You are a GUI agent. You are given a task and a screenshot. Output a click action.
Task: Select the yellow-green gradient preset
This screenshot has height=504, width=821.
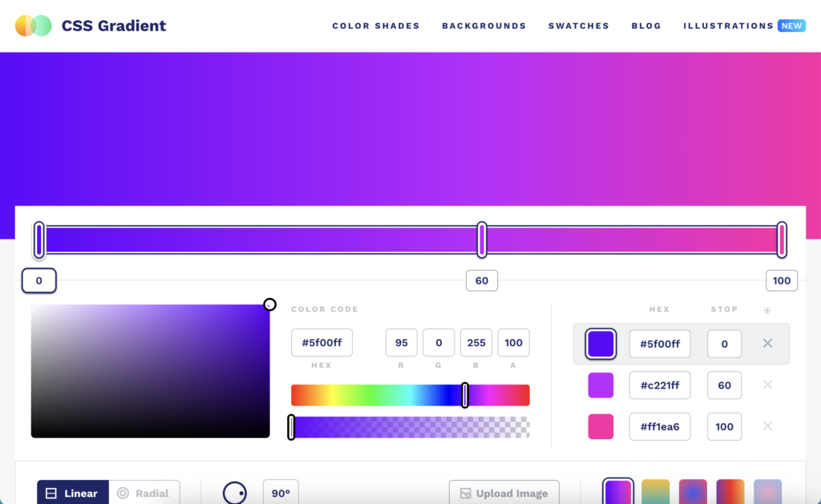click(x=656, y=491)
